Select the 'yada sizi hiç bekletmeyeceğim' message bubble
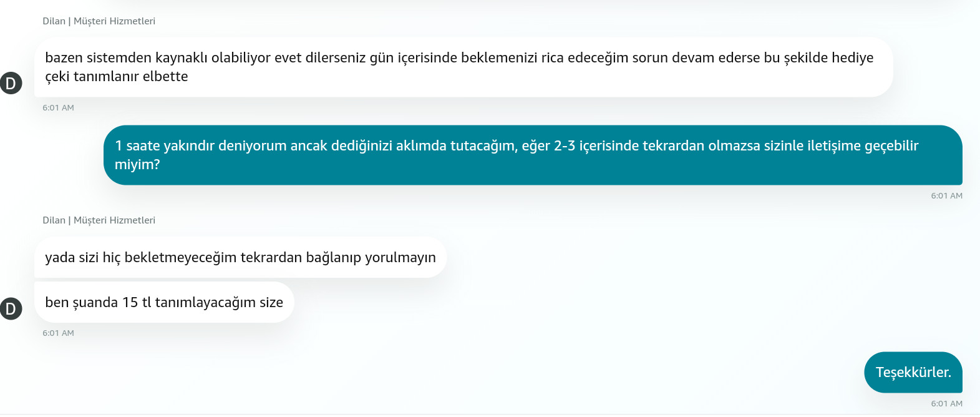Screen dimensions: 980x417 [240, 257]
